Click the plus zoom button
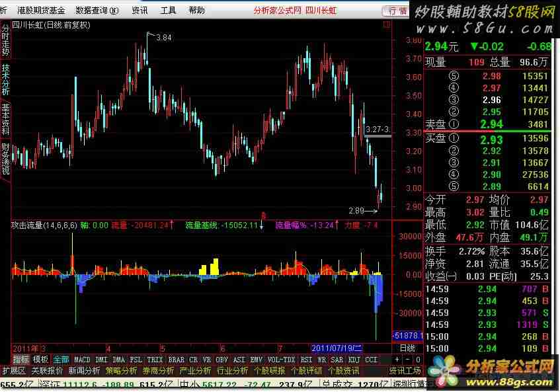 tap(397, 360)
